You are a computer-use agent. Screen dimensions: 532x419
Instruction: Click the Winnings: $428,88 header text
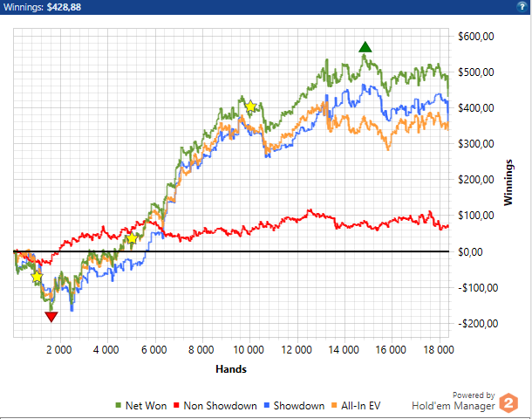(42, 7)
